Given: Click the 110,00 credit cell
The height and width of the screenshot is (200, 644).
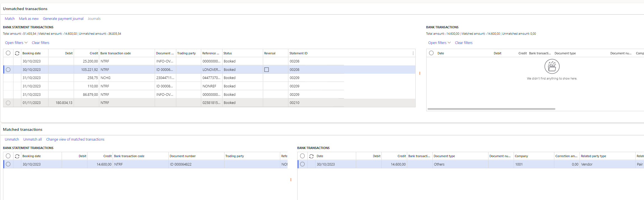Looking at the screenshot, I should (86, 86).
